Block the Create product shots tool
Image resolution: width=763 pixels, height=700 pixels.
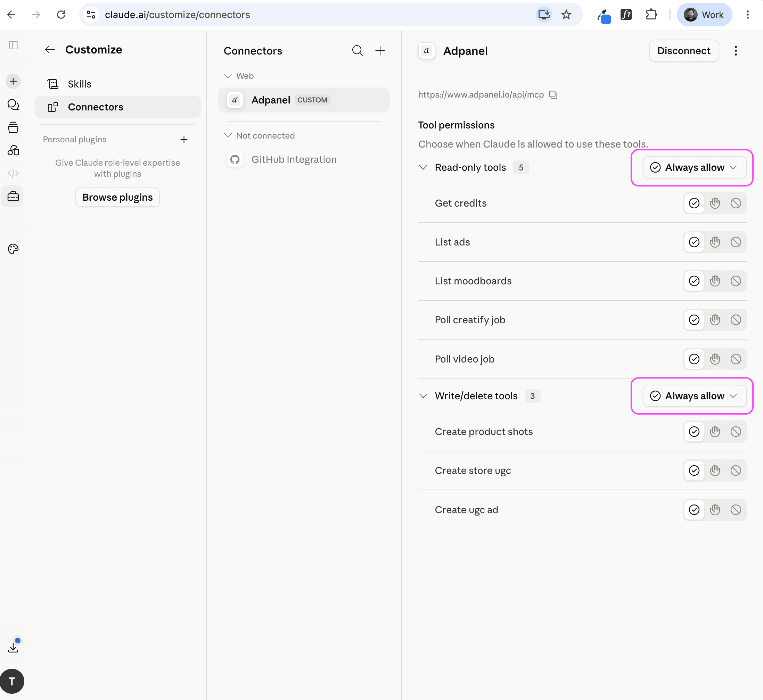click(736, 432)
